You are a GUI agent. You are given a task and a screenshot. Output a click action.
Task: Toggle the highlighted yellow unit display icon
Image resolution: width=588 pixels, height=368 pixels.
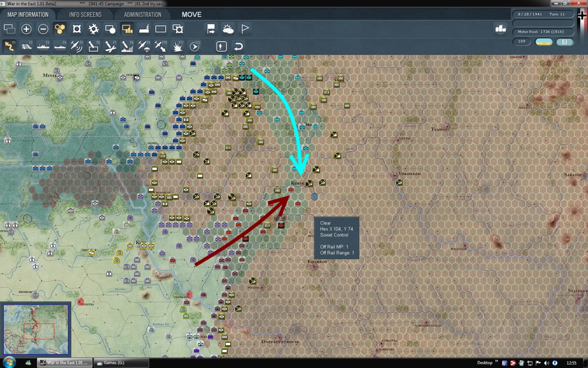pos(127,29)
